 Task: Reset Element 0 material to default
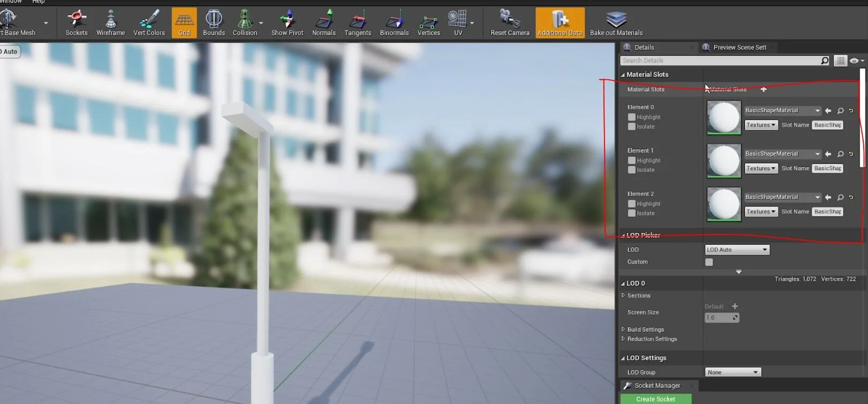pyautogui.click(x=851, y=110)
